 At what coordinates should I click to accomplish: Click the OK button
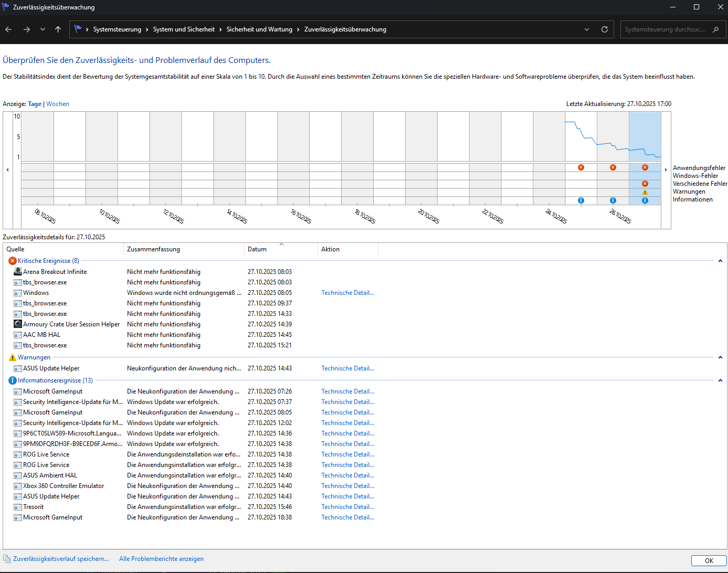[709, 560]
